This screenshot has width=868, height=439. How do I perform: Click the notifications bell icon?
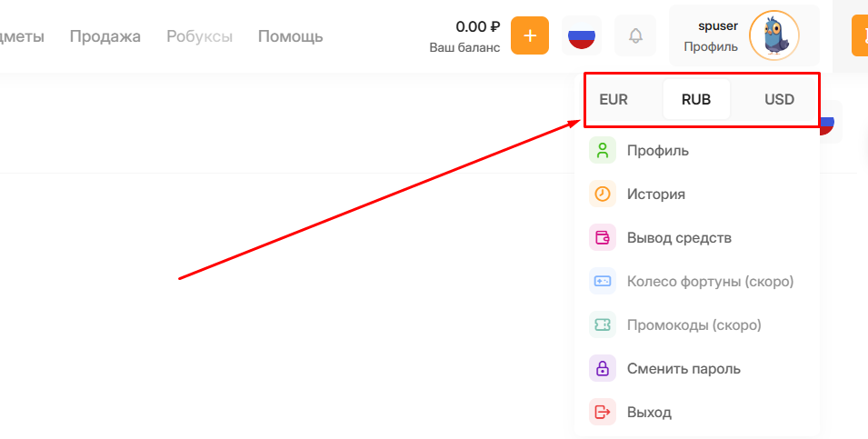pos(635,36)
